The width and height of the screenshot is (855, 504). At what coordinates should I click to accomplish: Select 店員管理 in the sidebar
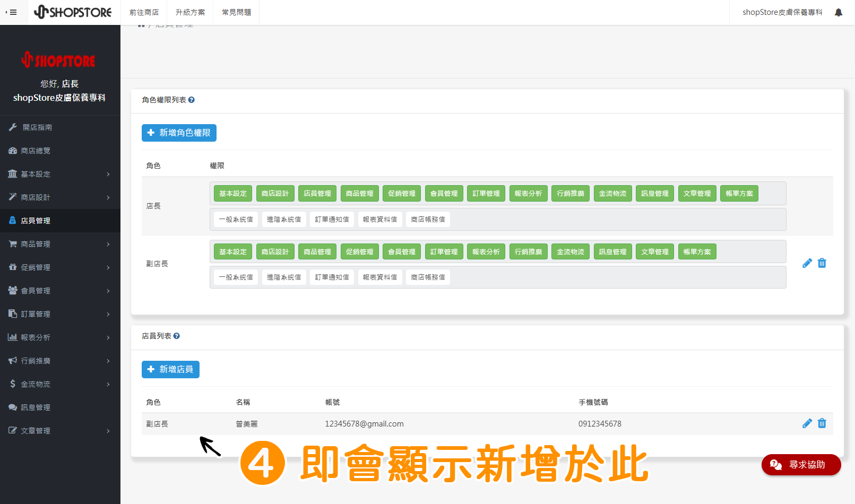(x=60, y=221)
